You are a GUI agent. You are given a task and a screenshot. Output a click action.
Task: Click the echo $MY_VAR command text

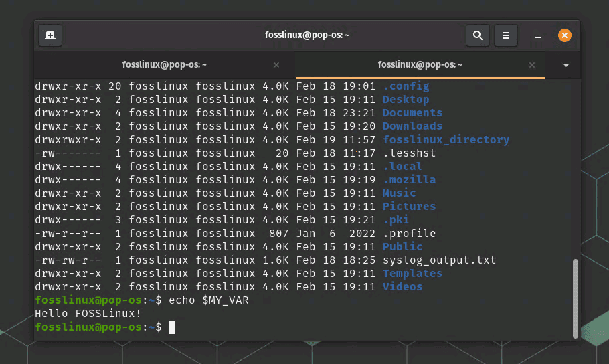tap(209, 300)
